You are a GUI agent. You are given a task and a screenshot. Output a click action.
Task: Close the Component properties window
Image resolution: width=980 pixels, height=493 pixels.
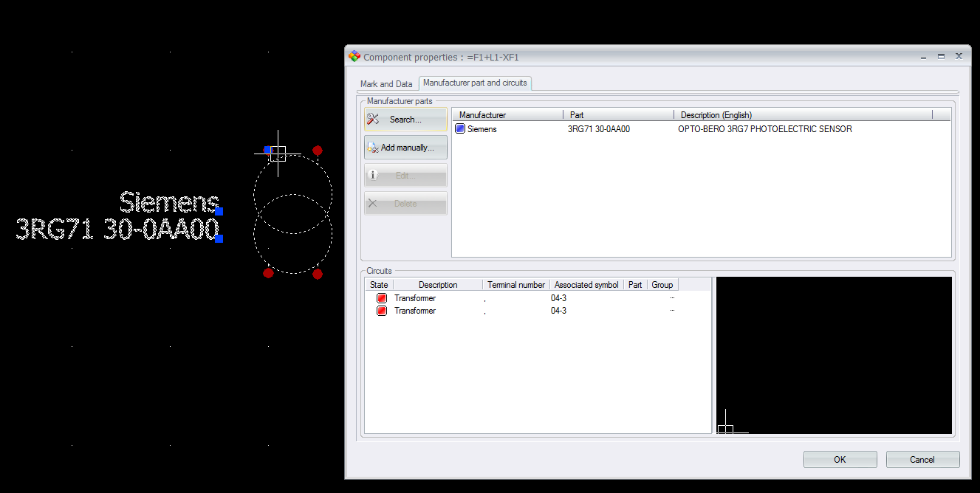pos(959,56)
